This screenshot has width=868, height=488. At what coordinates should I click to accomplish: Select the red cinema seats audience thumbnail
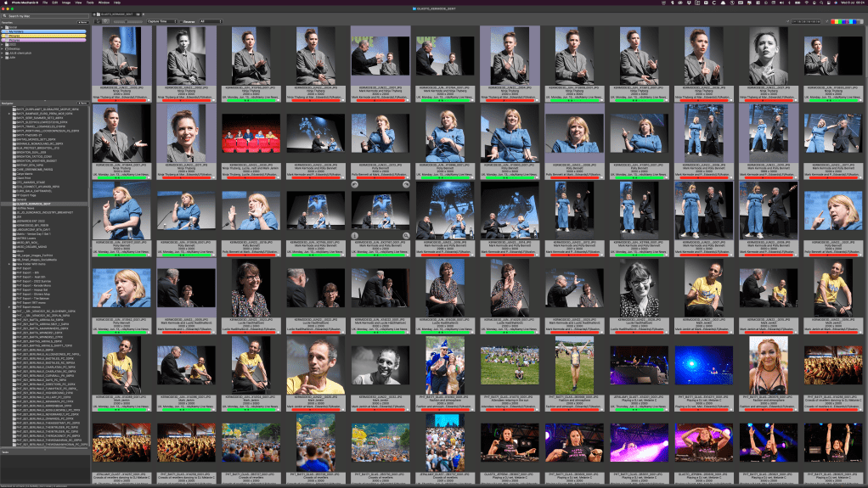tap(251, 134)
